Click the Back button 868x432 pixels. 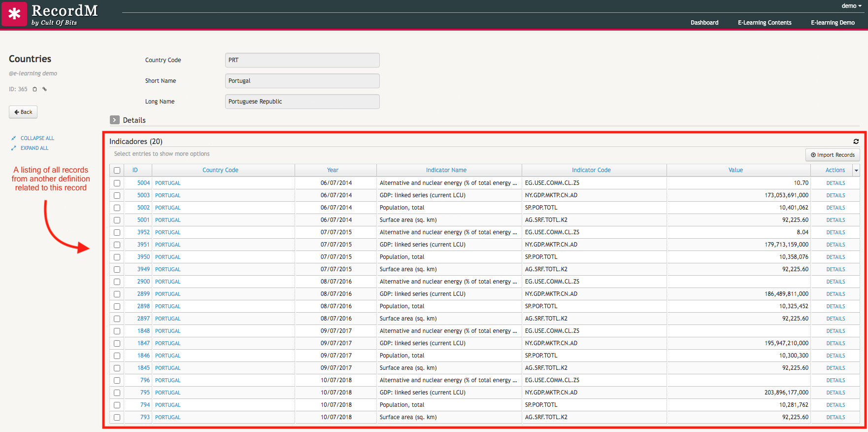click(x=23, y=112)
